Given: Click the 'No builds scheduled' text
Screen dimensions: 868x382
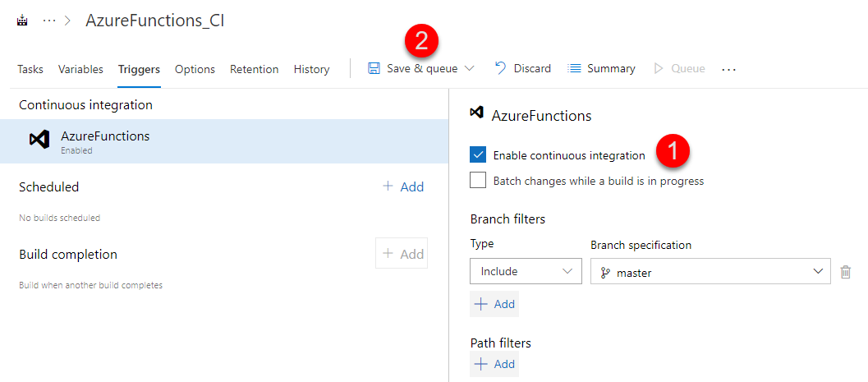Looking at the screenshot, I should click(60, 219).
